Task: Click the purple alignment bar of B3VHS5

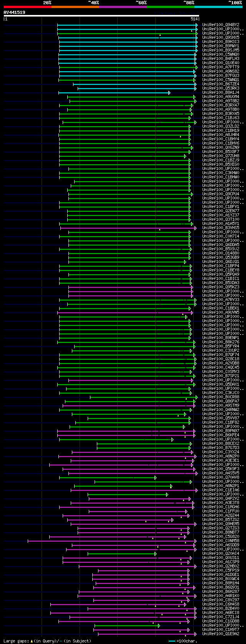Action: (128, 228)
